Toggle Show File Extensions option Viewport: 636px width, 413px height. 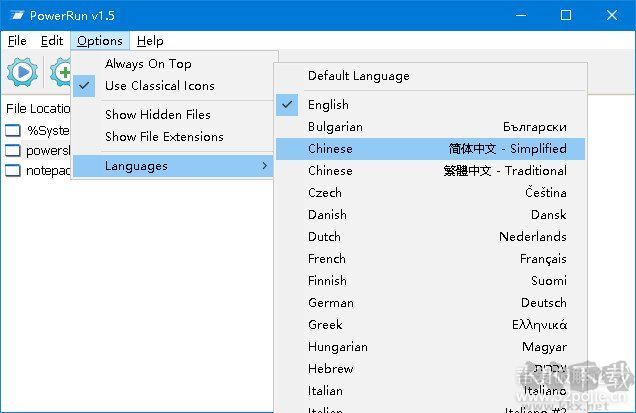(174, 137)
